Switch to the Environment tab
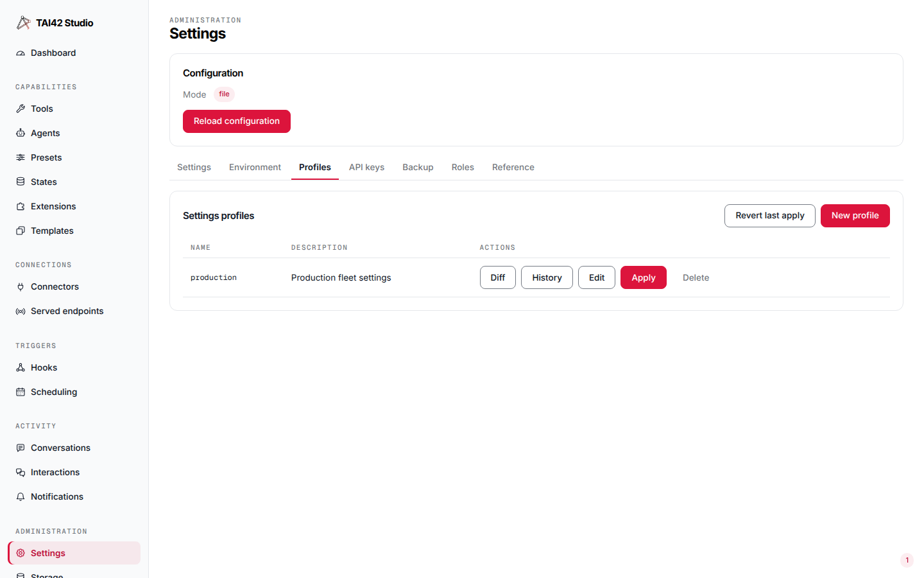 click(255, 168)
